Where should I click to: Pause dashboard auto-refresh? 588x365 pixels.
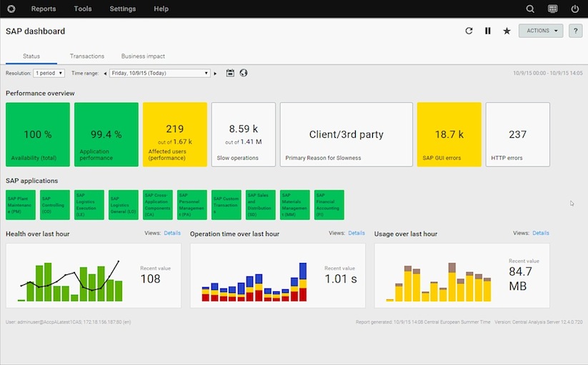pos(488,31)
